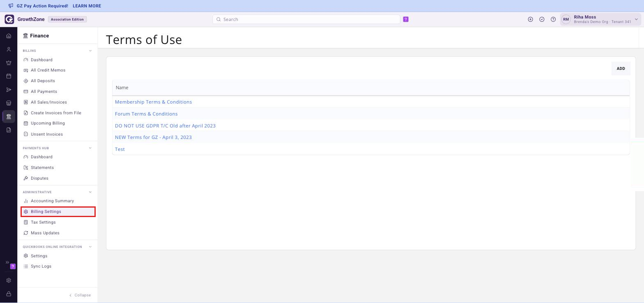Click the Disputes gavel icon

click(x=26, y=178)
